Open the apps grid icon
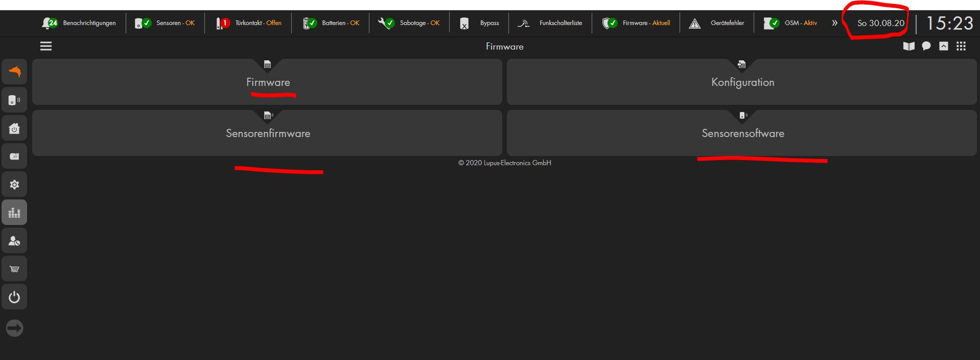 point(961,47)
